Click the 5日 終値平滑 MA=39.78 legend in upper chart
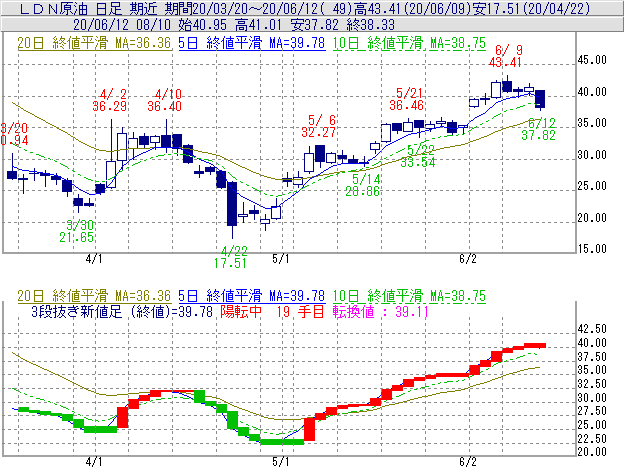The width and height of the screenshot is (624, 474). click(252, 43)
